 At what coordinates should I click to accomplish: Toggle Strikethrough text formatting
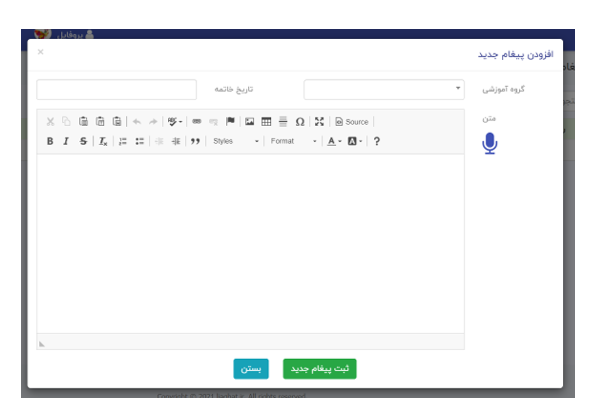click(x=83, y=141)
